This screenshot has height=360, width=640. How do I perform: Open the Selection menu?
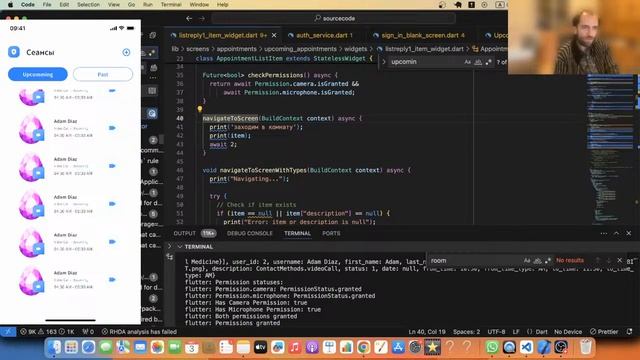(88, 4)
